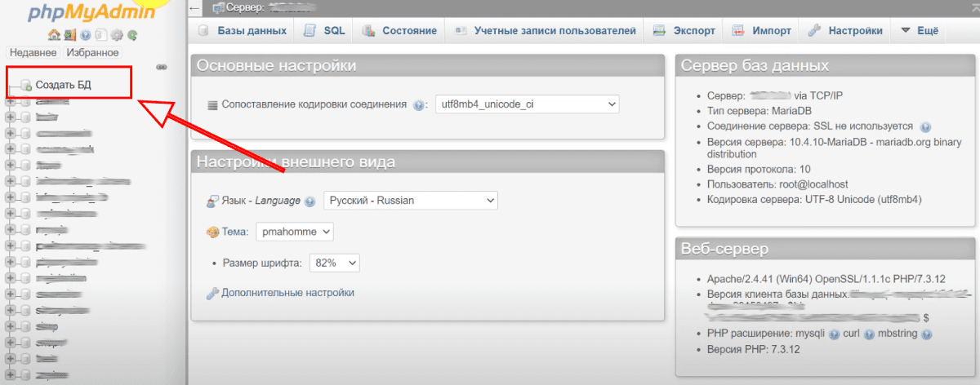The width and height of the screenshot is (980, 385).
Task: Open phpMyAdmin documentation question-mark icon
Action: 85,35
